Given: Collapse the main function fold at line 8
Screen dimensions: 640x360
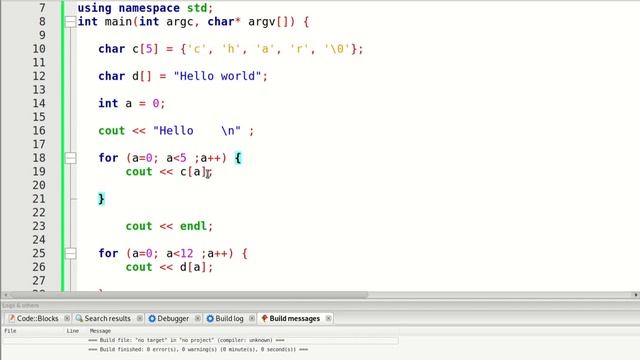Looking at the screenshot, I should click(x=70, y=22).
